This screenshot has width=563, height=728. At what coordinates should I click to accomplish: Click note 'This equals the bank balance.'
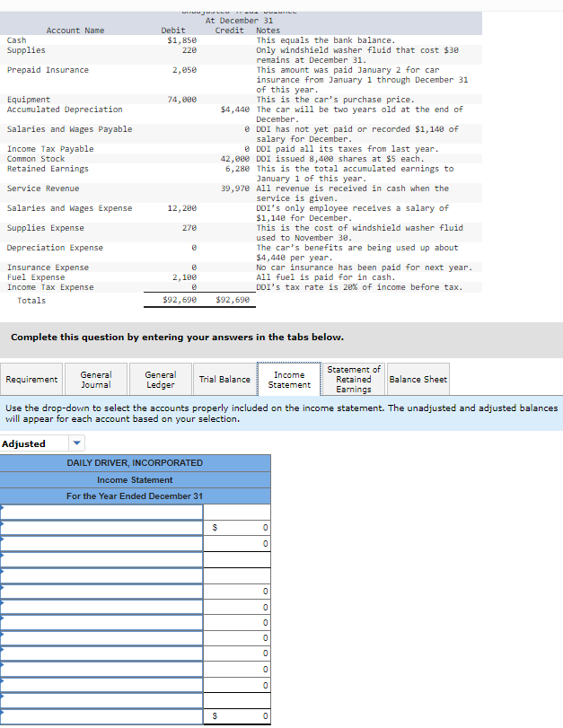(326, 40)
